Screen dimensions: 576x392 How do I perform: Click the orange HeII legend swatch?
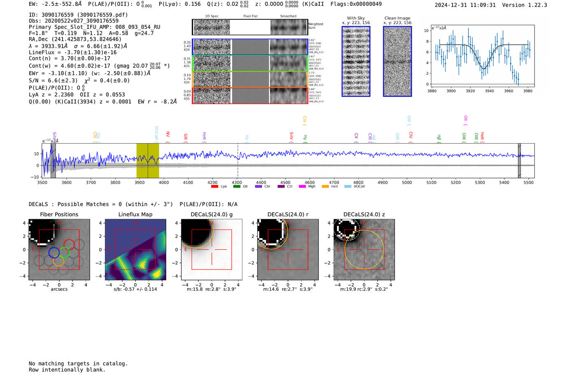tap(325, 186)
